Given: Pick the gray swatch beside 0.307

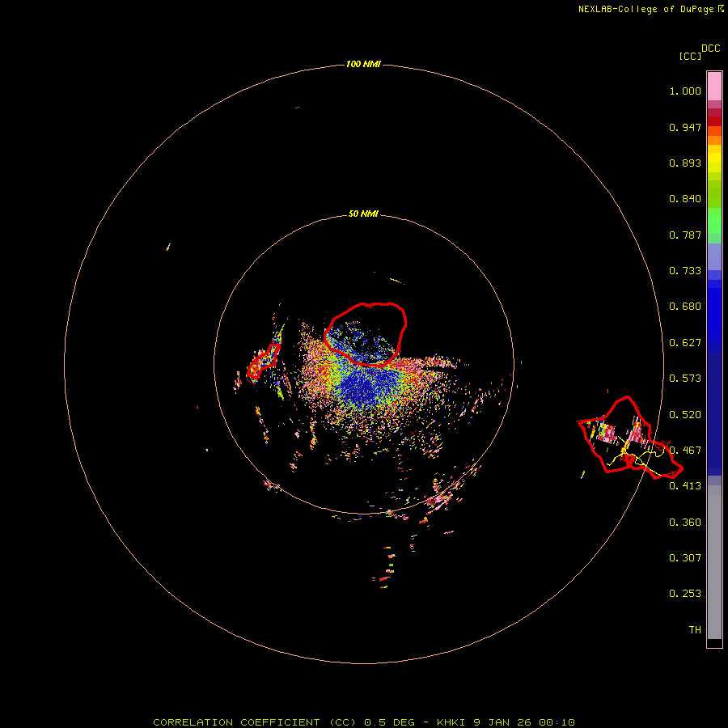Looking at the screenshot, I should point(714,564).
